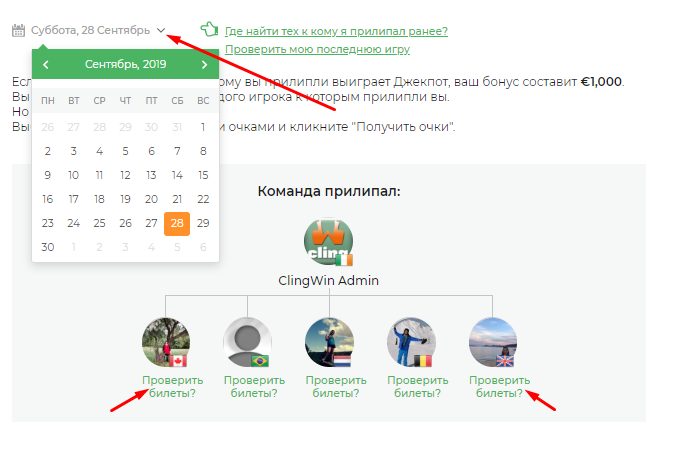Viewport: 684px width, 466px height.
Task: Select September 19 in the calendar
Action: click(x=125, y=199)
